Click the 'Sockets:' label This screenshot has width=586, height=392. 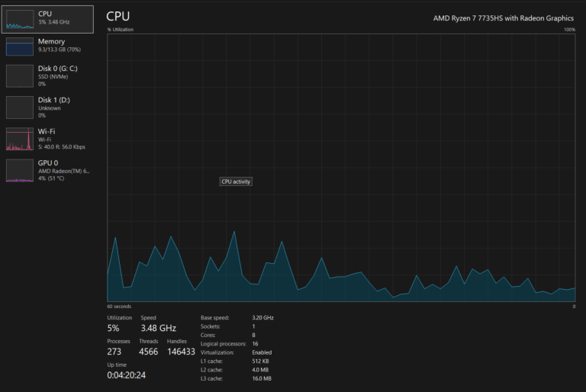[x=211, y=326]
